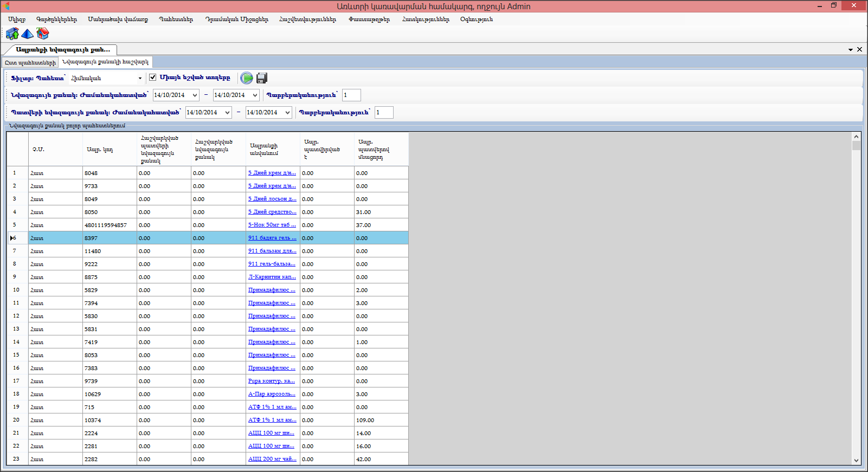The width and height of the screenshot is (868, 472).
Task: Click row header number 12
Action: (x=17, y=316)
